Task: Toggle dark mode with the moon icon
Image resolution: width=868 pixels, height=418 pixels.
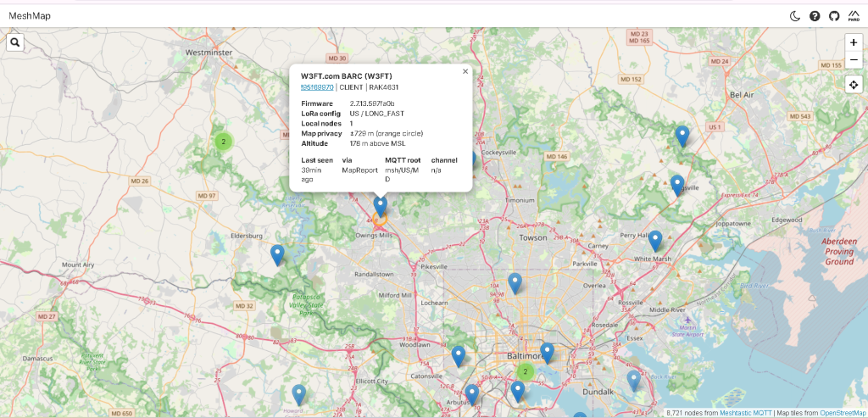Action: pyautogui.click(x=795, y=16)
